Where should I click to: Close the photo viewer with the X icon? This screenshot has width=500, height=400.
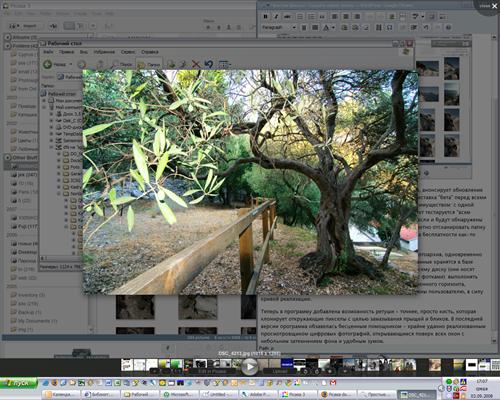494,6
